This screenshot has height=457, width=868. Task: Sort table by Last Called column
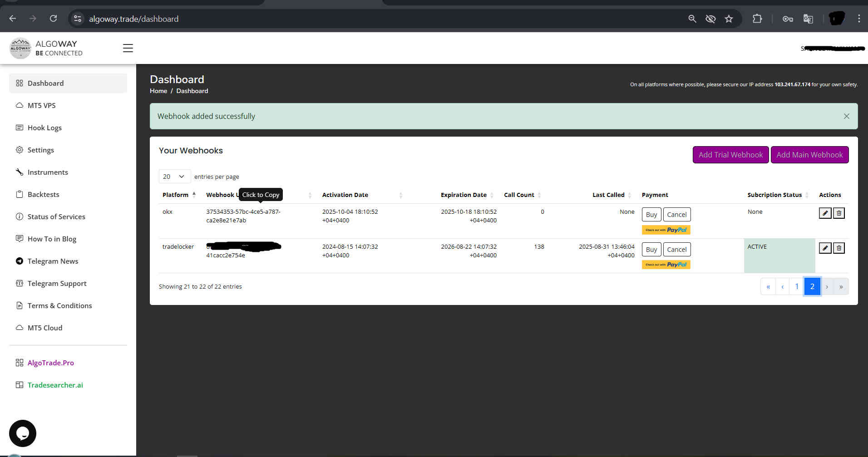tap(612, 195)
